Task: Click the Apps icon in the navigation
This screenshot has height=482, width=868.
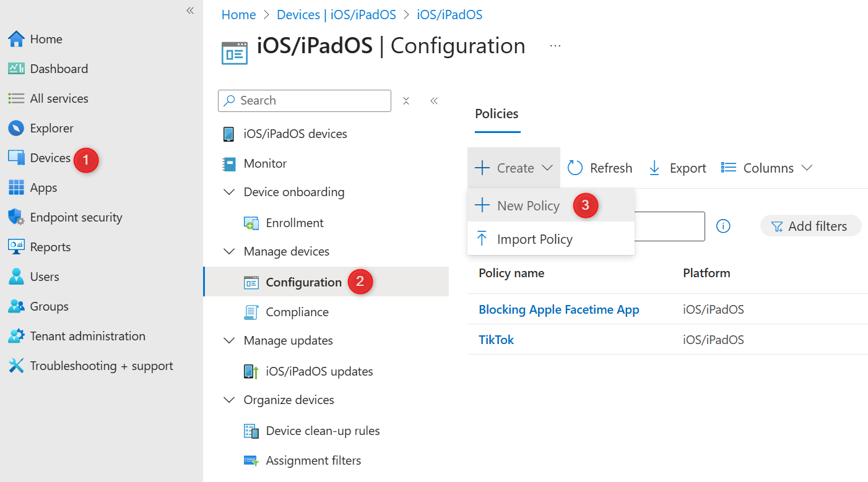Action: point(17,187)
